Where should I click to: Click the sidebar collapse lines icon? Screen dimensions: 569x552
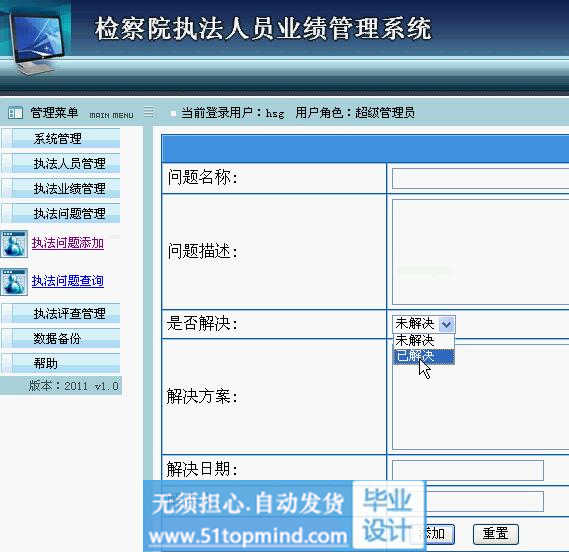[149, 112]
